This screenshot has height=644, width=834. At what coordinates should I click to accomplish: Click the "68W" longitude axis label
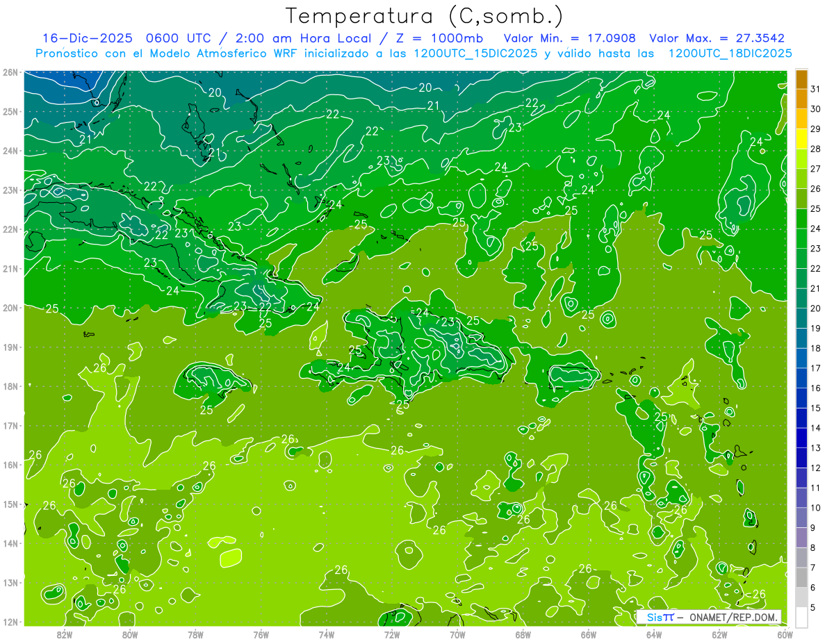click(523, 634)
